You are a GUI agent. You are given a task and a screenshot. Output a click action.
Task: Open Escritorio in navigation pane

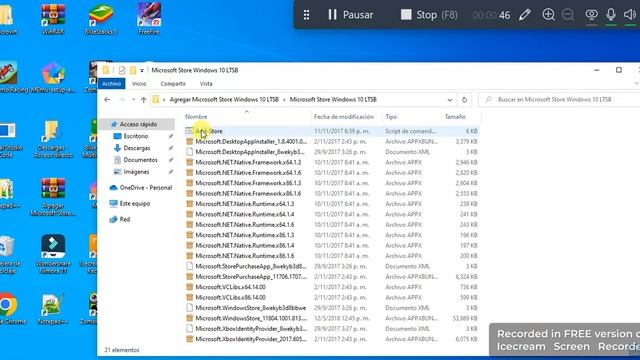[136, 136]
